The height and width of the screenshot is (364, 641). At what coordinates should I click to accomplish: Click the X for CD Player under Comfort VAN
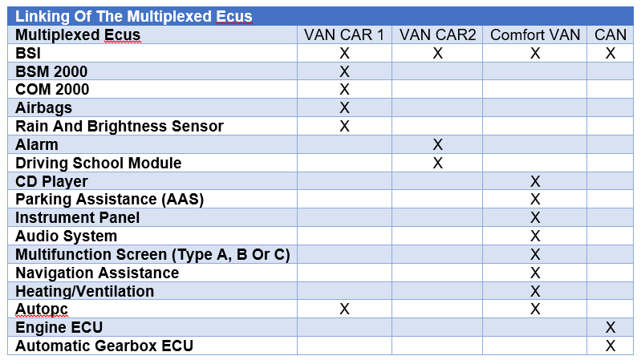(535, 181)
